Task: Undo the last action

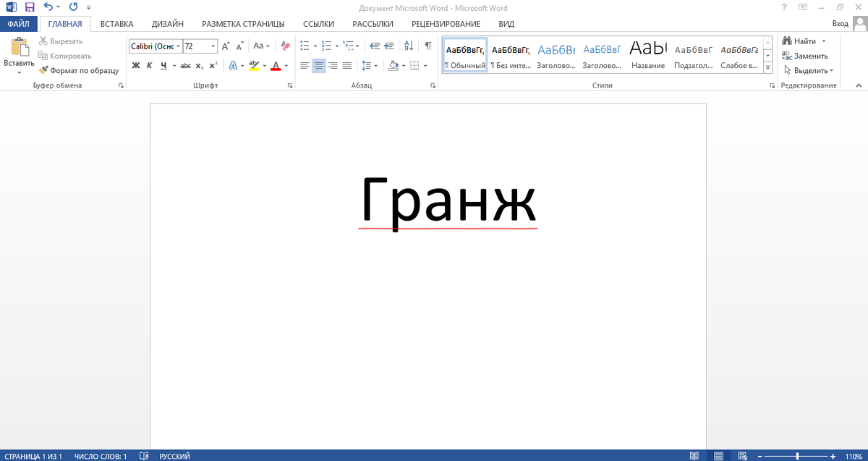Action: [x=48, y=7]
